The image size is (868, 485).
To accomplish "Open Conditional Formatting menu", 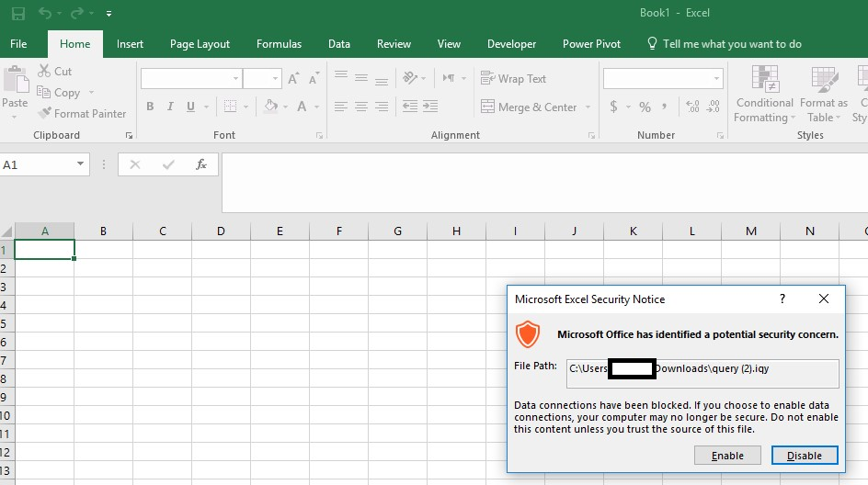I will point(764,94).
